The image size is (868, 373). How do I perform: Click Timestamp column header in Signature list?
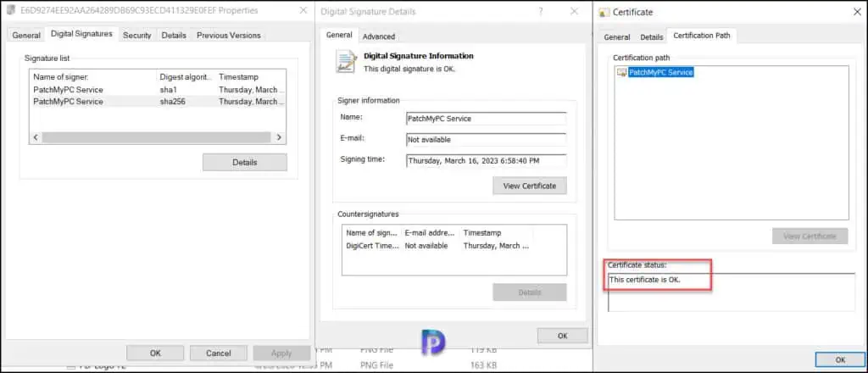point(251,77)
